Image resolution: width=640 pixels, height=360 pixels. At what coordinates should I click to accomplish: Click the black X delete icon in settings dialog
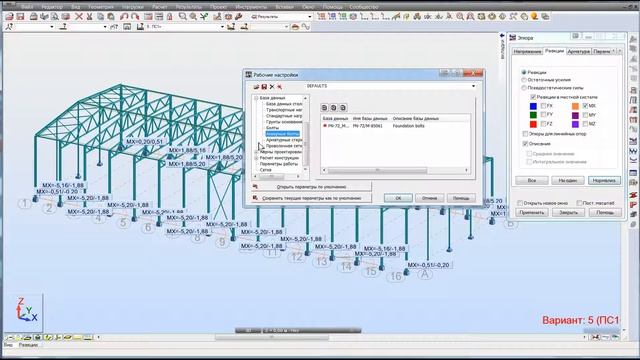(272, 87)
